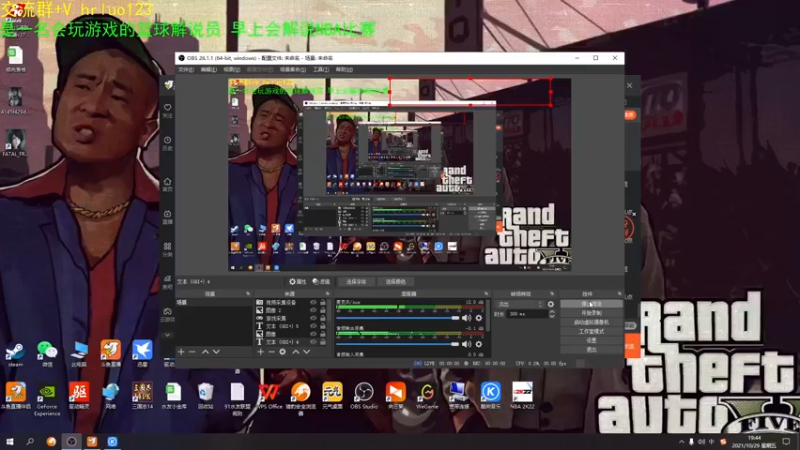
Task: Adjust first mixer channel volume slider
Action: tap(398, 318)
